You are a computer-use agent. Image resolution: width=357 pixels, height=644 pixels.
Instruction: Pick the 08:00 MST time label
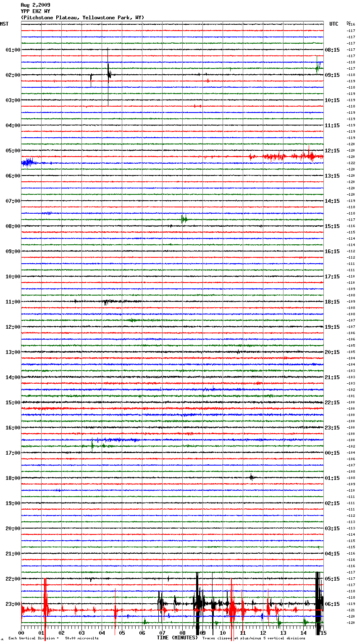(13, 226)
